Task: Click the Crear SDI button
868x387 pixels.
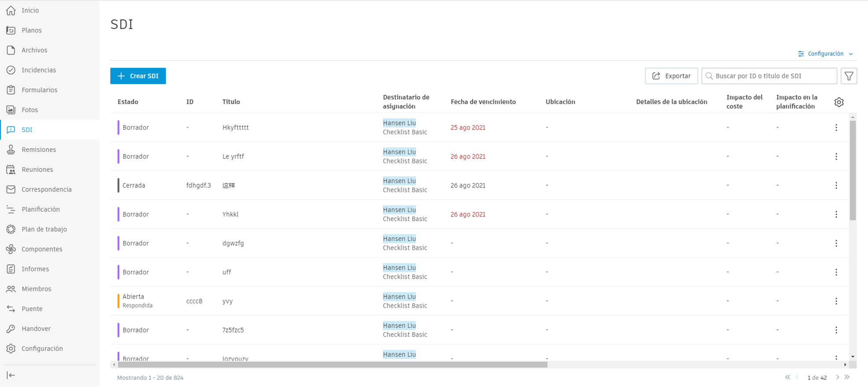Action: [x=138, y=76]
